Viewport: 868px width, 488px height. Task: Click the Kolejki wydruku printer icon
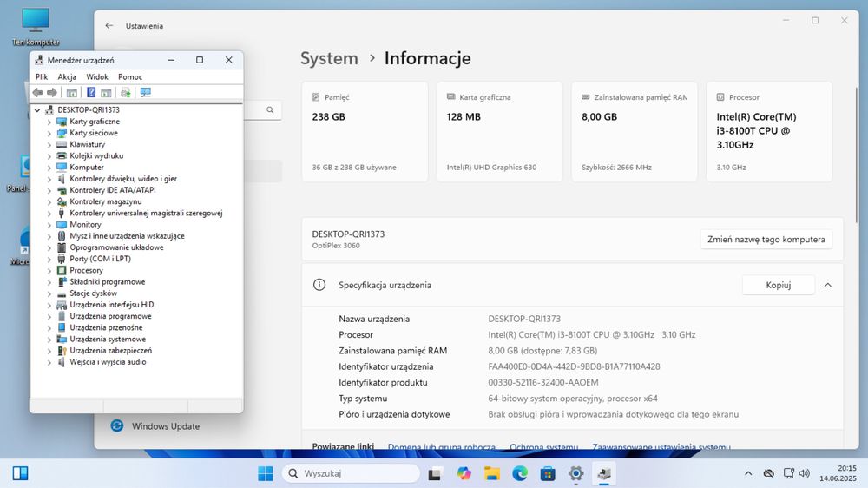click(x=62, y=155)
